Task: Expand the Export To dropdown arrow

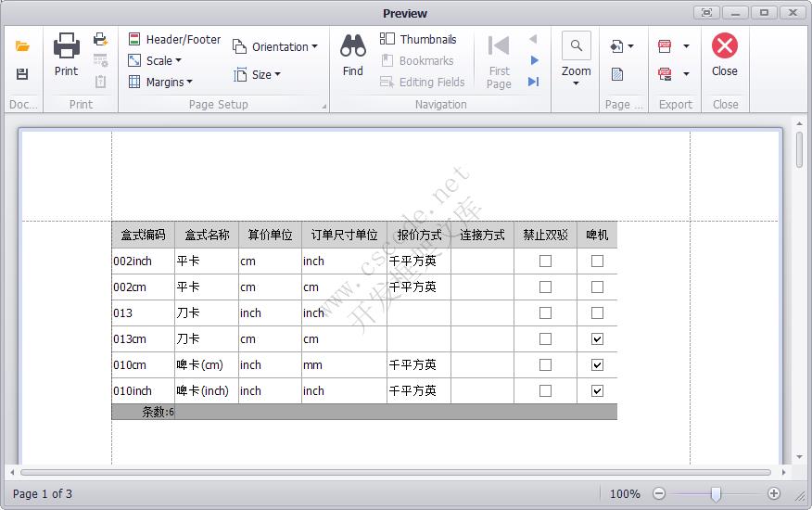Action: [x=686, y=46]
